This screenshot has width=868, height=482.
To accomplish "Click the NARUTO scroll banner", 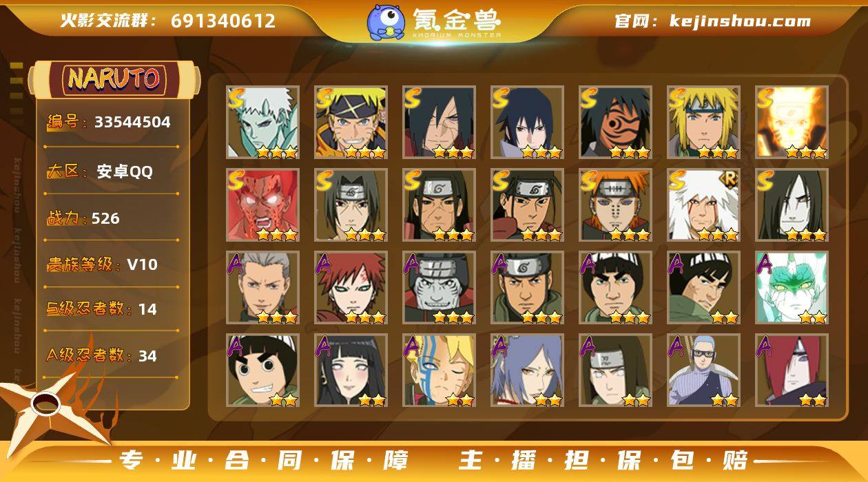I will pos(114,78).
